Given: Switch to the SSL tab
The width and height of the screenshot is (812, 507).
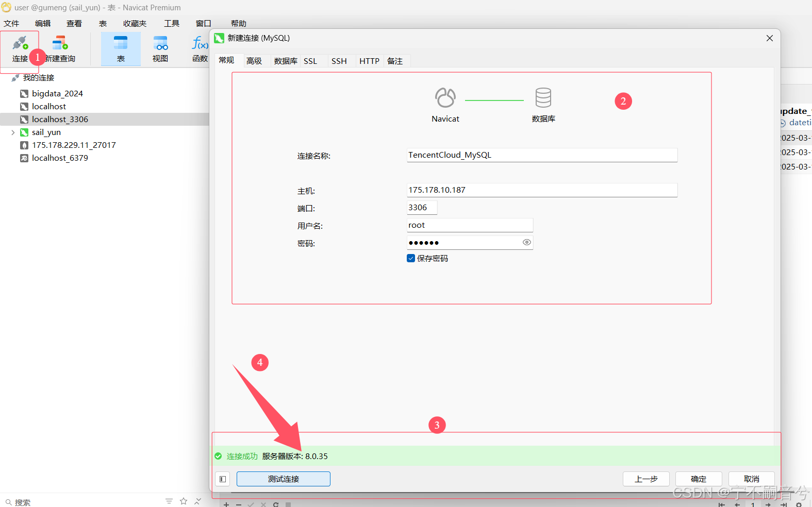Looking at the screenshot, I should (x=310, y=61).
